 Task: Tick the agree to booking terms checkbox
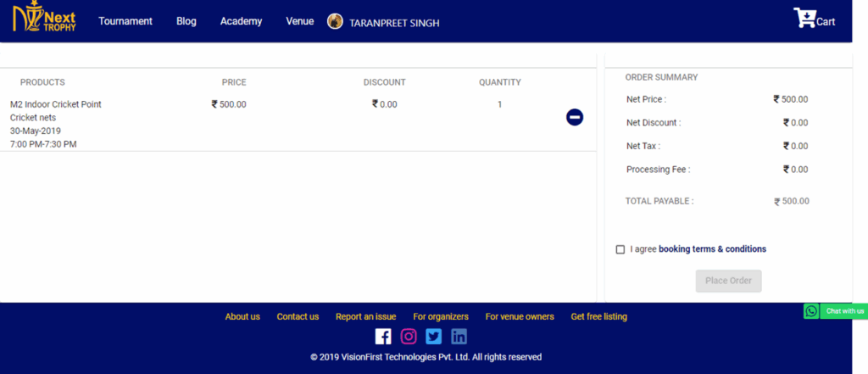[x=620, y=249]
